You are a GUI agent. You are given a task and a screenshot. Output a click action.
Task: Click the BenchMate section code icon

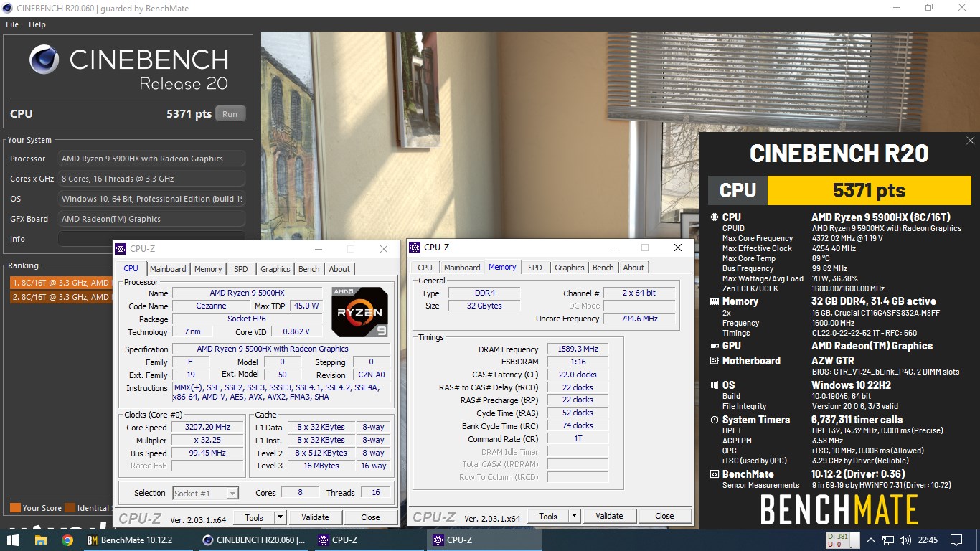click(714, 474)
